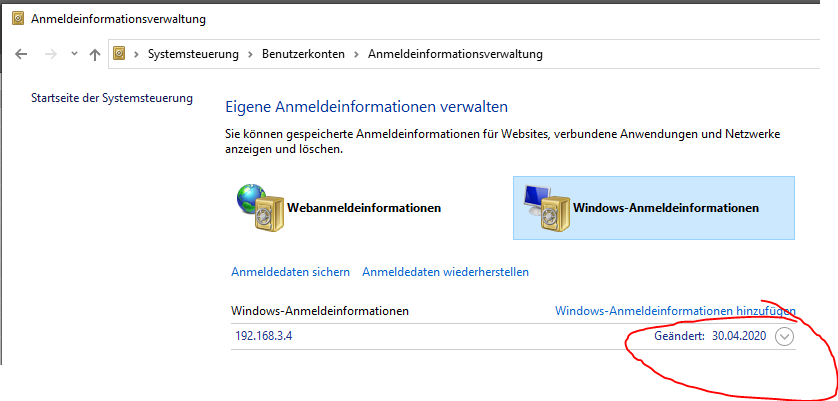Click the Windows-Anmeldeinformationen monitor safe icon
838x401 pixels.
click(x=546, y=207)
